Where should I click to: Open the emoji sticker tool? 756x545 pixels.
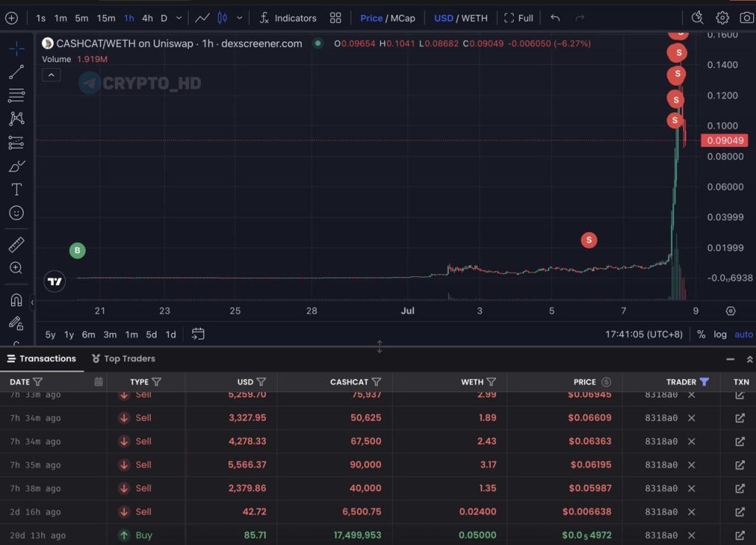click(x=16, y=213)
